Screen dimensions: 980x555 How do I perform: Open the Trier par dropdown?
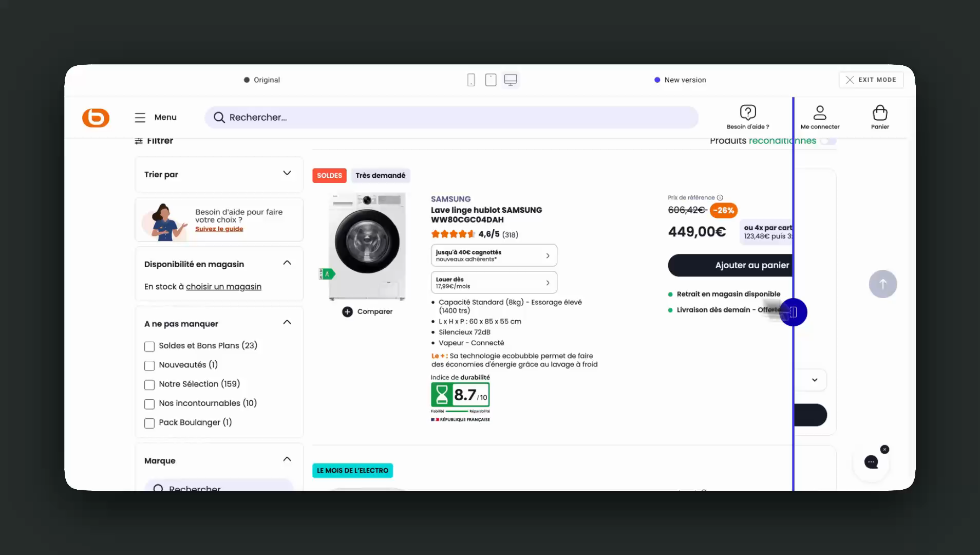coord(219,175)
